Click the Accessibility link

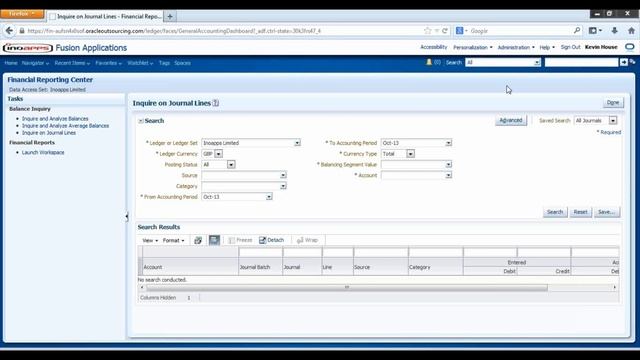coord(433,47)
